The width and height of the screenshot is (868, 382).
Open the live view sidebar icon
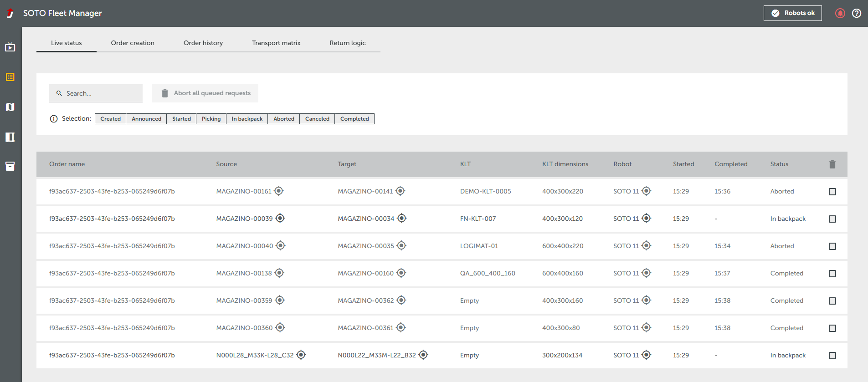point(10,47)
